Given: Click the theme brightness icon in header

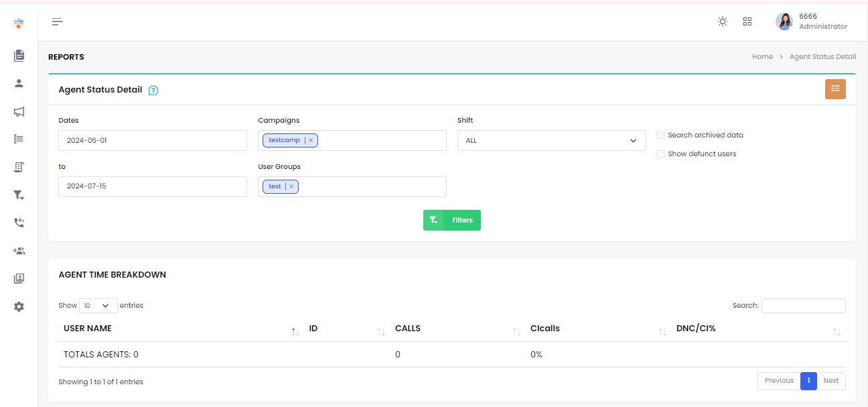Looking at the screenshot, I should tap(722, 21).
